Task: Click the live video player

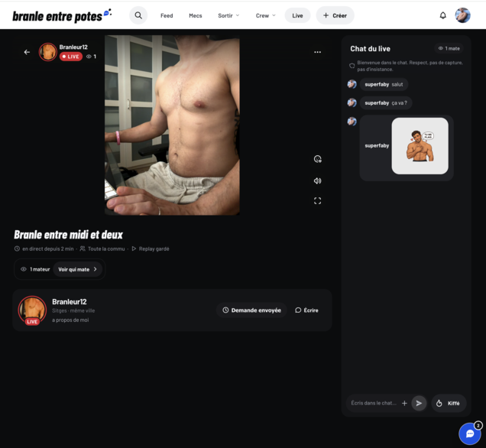Action: (172, 125)
